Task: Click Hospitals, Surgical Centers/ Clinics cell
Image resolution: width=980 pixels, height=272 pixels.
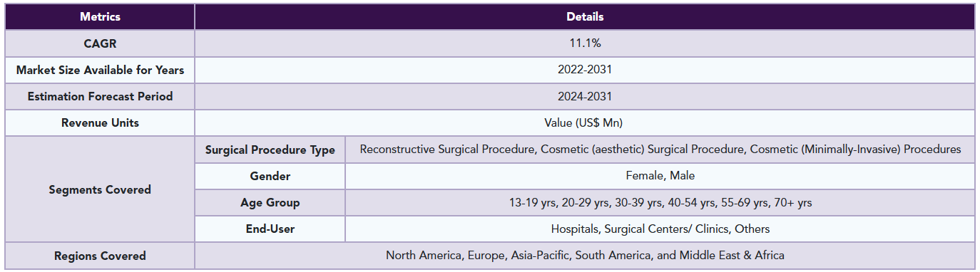Action: pos(660,229)
